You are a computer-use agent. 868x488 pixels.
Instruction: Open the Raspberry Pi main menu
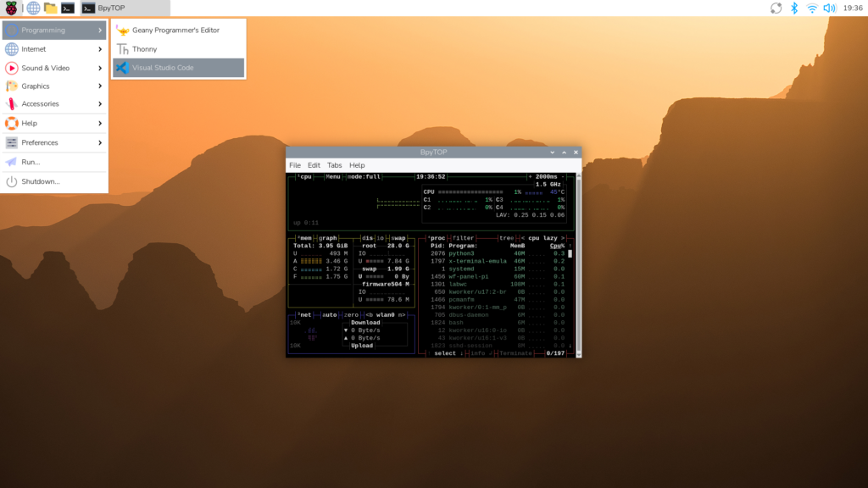click(11, 8)
